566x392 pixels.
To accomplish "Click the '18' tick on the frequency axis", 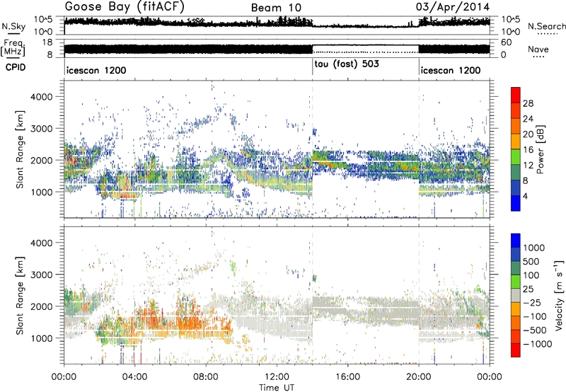I will 47,42.
